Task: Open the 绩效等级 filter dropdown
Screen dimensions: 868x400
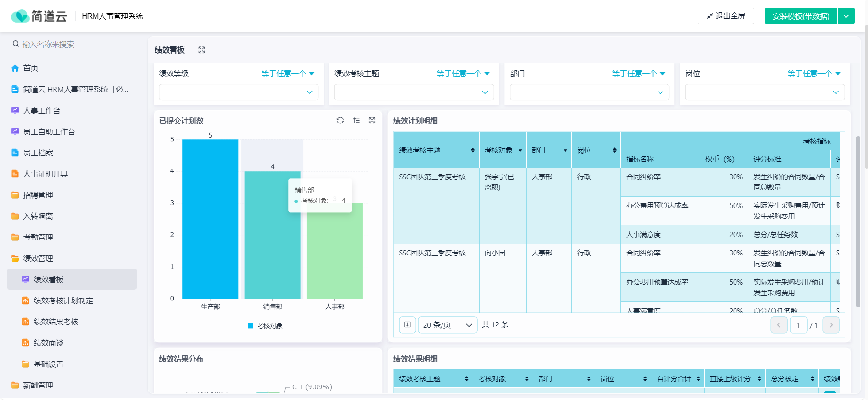Action: tap(239, 92)
